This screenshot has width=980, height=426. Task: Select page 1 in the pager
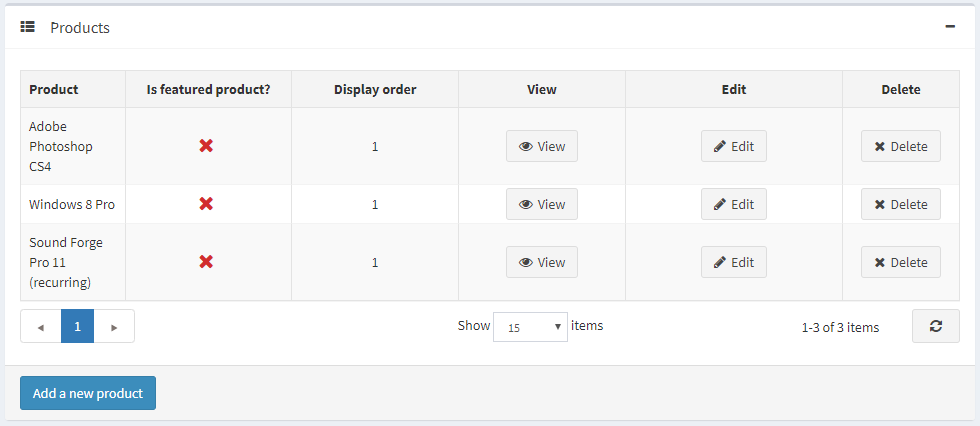click(x=77, y=326)
